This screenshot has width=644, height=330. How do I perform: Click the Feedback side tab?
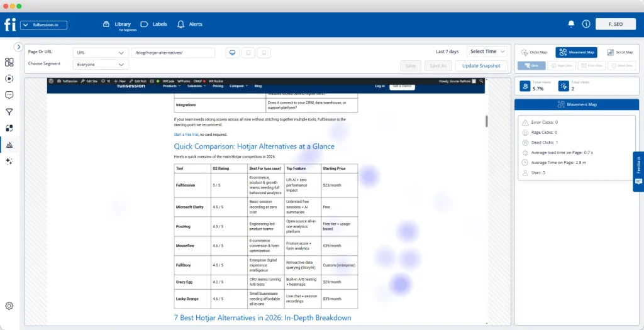tap(638, 172)
